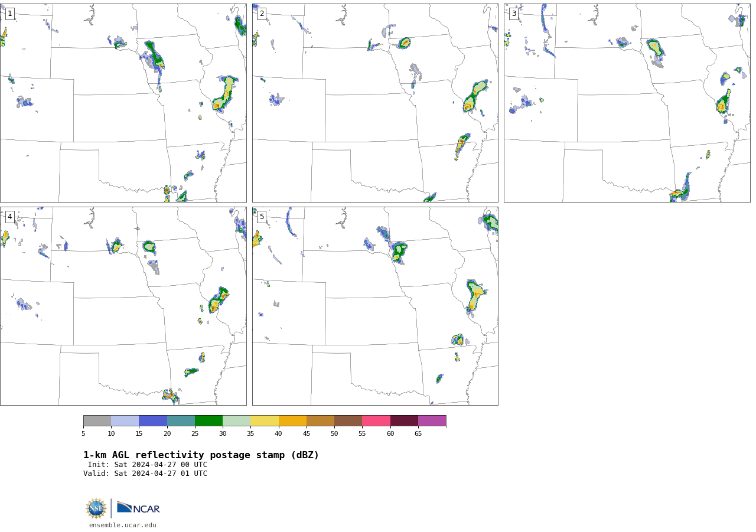Image resolution: width=756 pixels, height=532 pixels.
Task: Click the gray 5-10 dBZ color swatch
Action: [x=97, y=420]
